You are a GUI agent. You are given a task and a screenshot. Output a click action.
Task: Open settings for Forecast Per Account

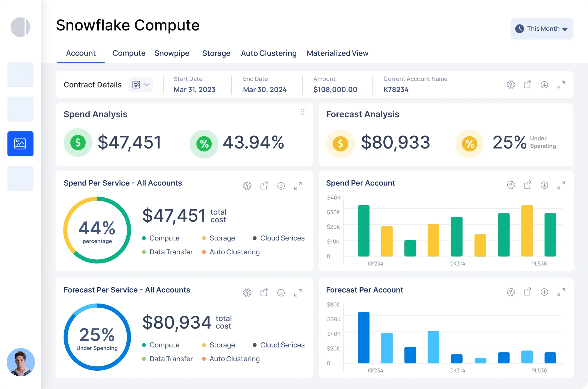coord(511,292)
